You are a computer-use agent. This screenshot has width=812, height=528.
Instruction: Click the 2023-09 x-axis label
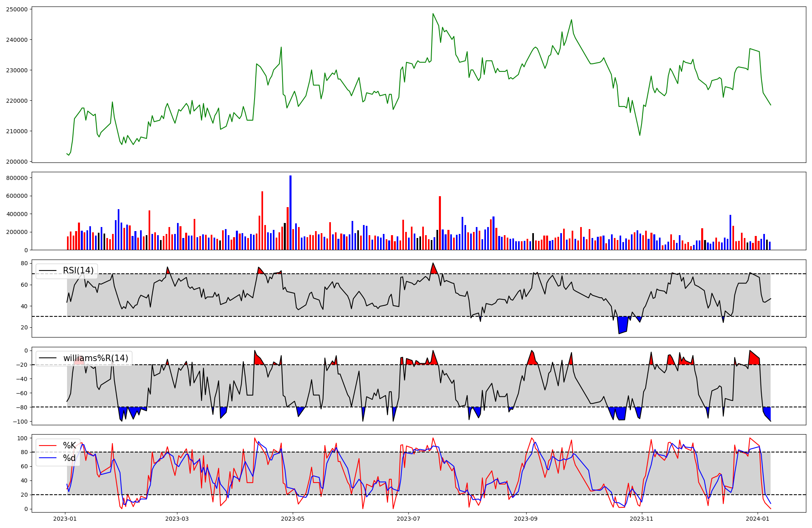pos(526,519)
